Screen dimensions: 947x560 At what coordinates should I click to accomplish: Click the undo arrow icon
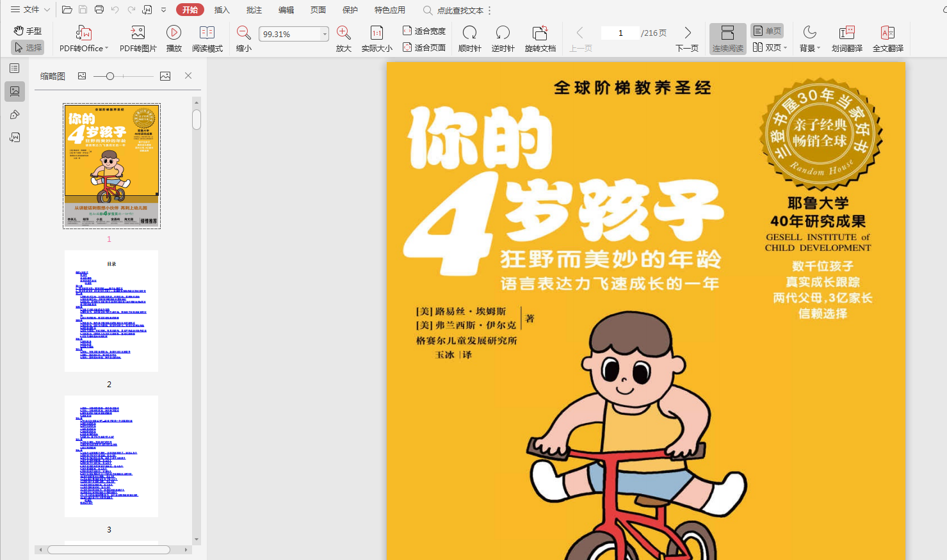point(115,10)
